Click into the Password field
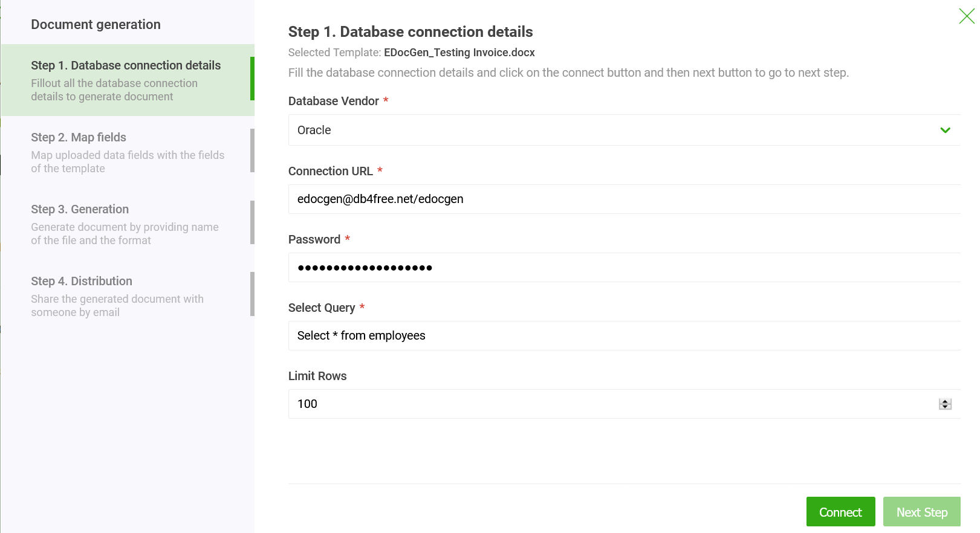This screenshot has height=533, width=980. point(623,268)
